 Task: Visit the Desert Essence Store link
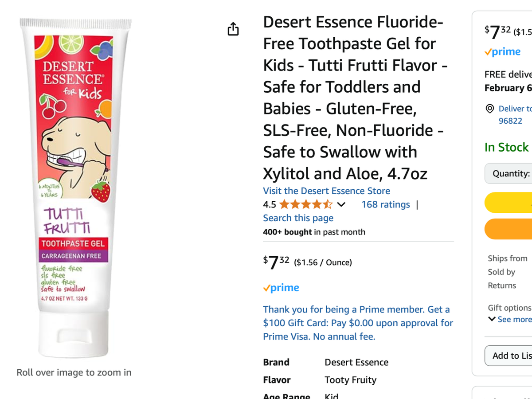coord(326,191)
